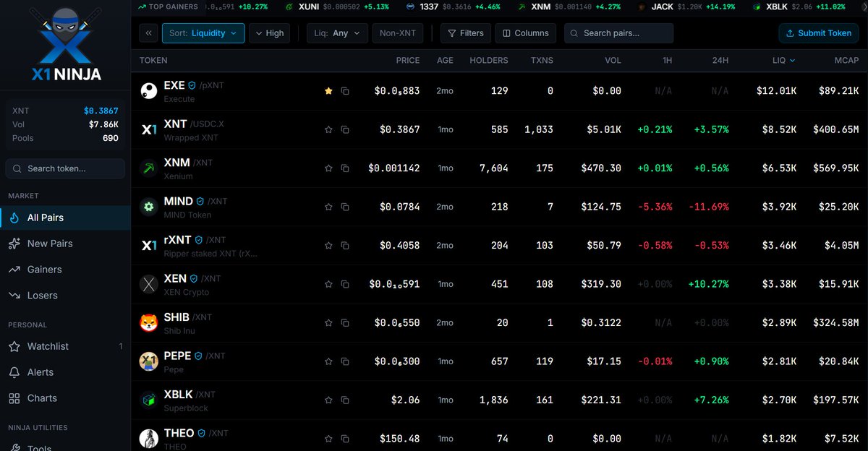
Task: Copy the EXE token address
Action: click(345, 91)
